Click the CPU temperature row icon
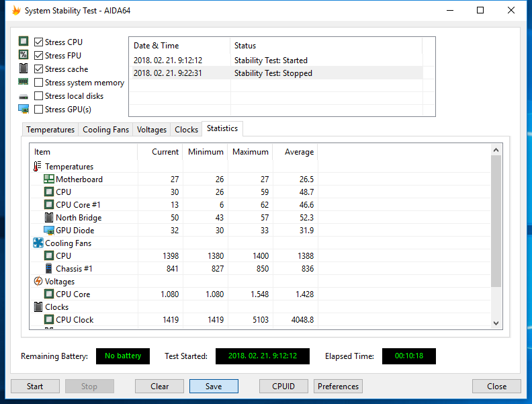 coord(49,192)
